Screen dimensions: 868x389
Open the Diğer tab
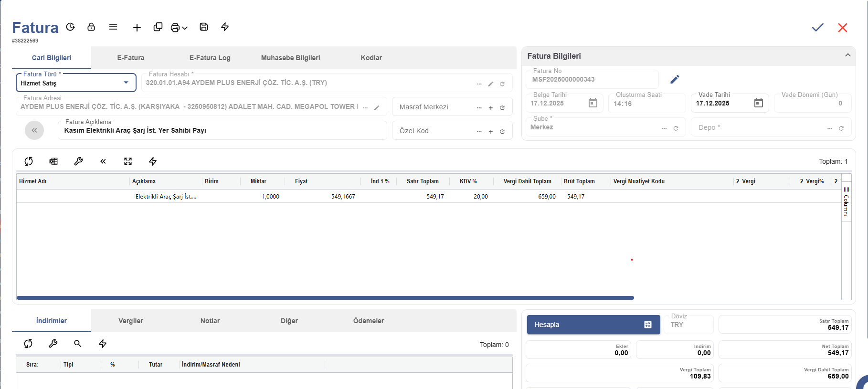coord(289,321)
